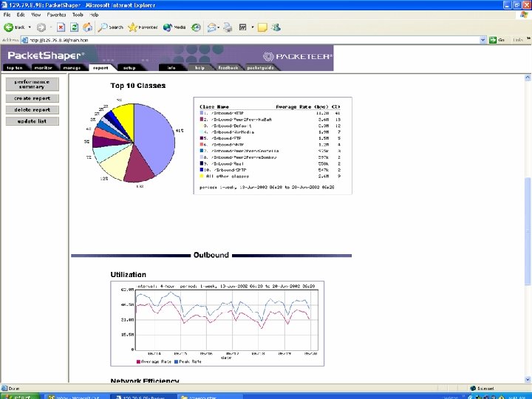
Task: Click the yellow All other classes swatch
Action: tap(202, 176)
